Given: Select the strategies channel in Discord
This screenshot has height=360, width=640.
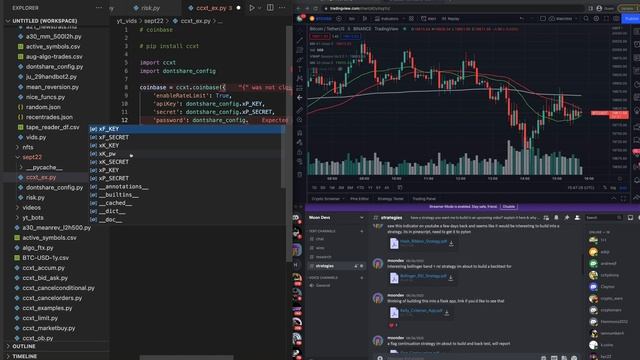Looking at the screenshot, I should coord(337,266).
